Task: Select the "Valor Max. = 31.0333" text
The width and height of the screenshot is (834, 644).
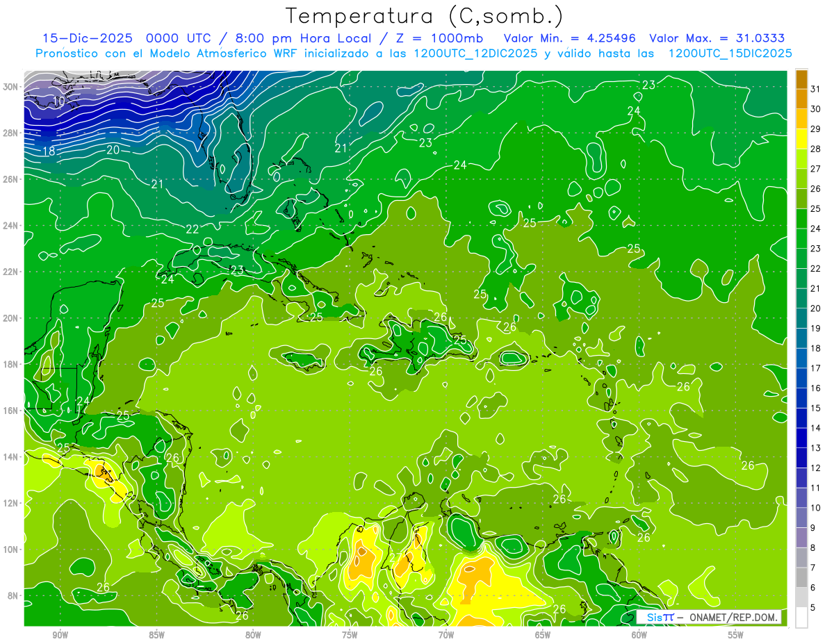Action: (x=717, y=38)
